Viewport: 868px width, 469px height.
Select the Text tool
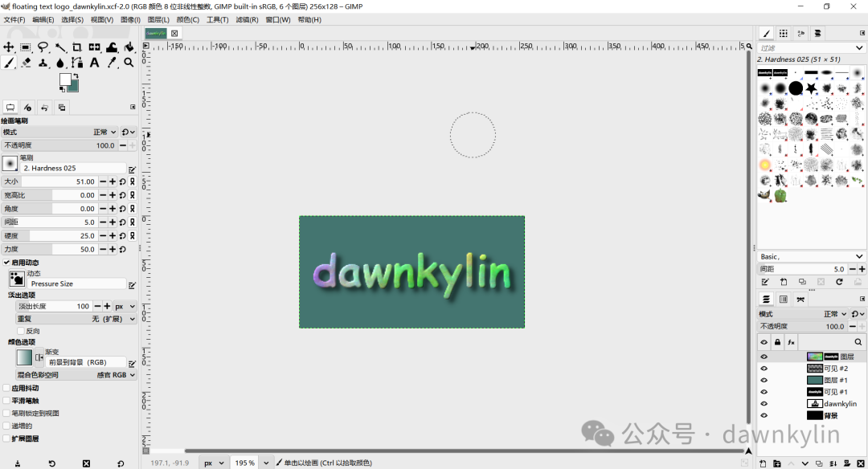tap(94, 62)
